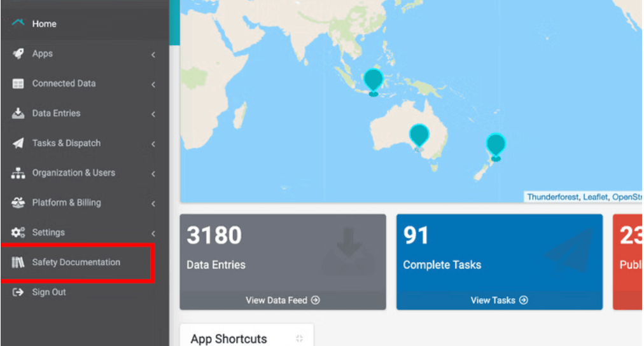Open the View Tasks link

(499, 300)
